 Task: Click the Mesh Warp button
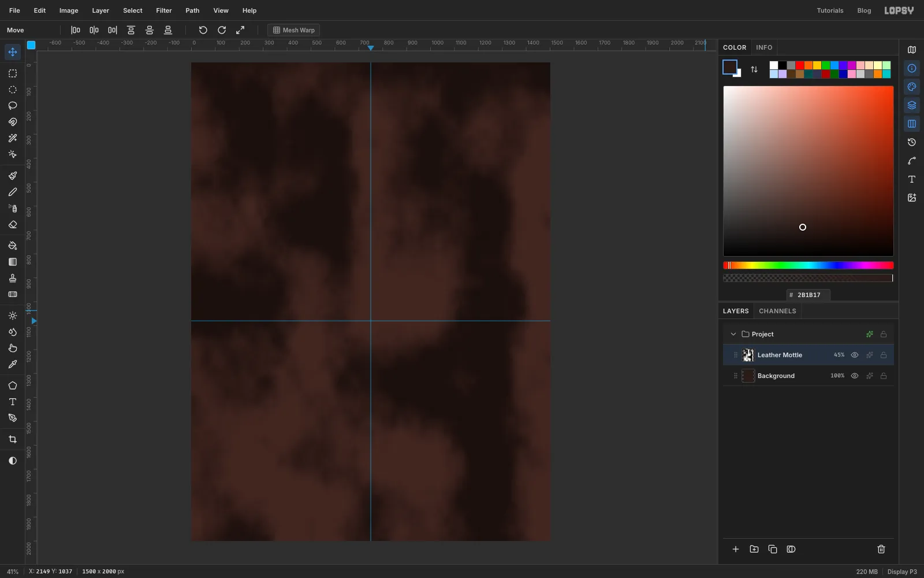[294, 30]
